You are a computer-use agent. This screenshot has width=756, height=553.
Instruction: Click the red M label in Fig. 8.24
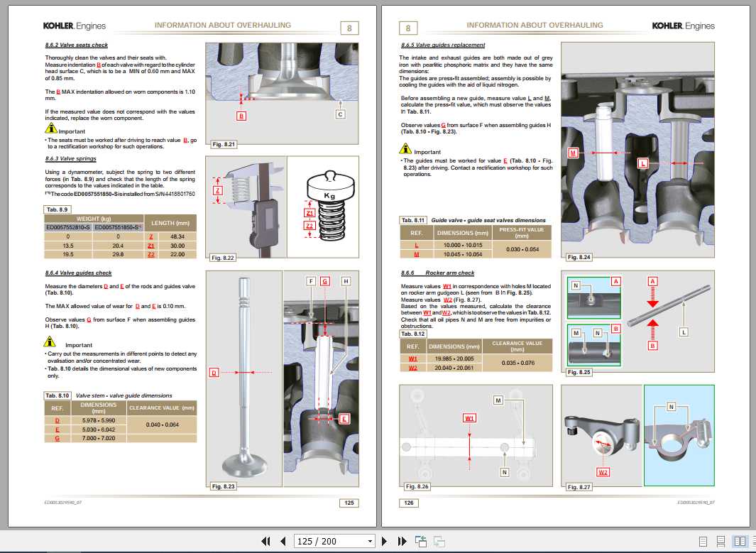click(573, 153)
